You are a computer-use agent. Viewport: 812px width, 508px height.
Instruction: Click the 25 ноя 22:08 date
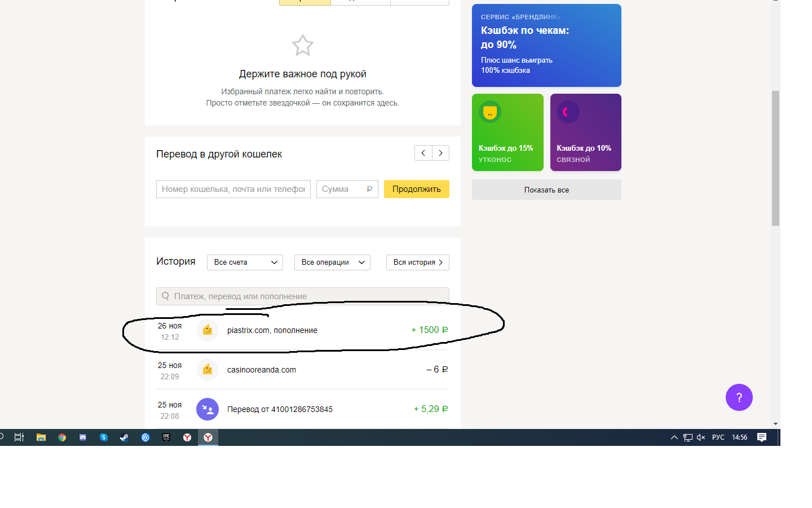170,410
